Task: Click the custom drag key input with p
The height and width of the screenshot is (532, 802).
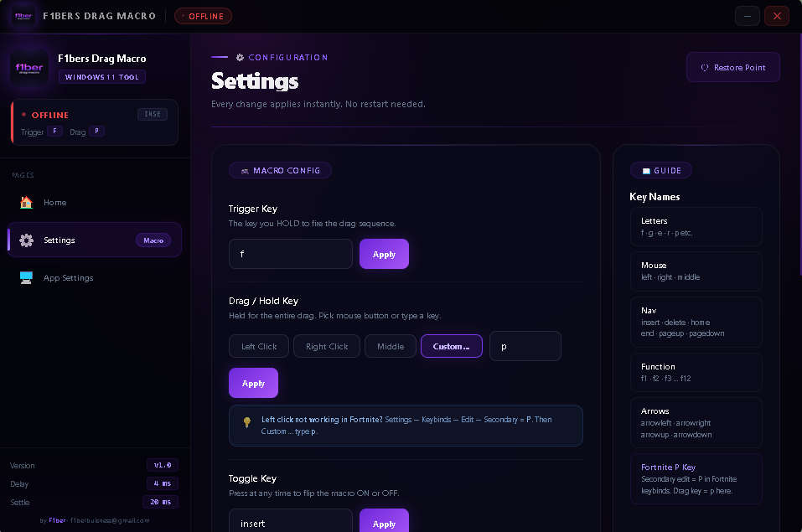Action: (525, 346)
